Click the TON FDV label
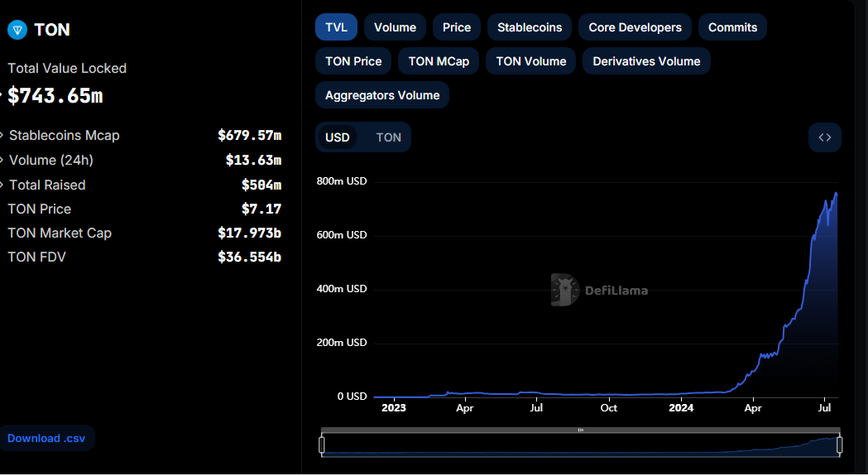This screenshot has width=868, height=476. click(36, 257)
